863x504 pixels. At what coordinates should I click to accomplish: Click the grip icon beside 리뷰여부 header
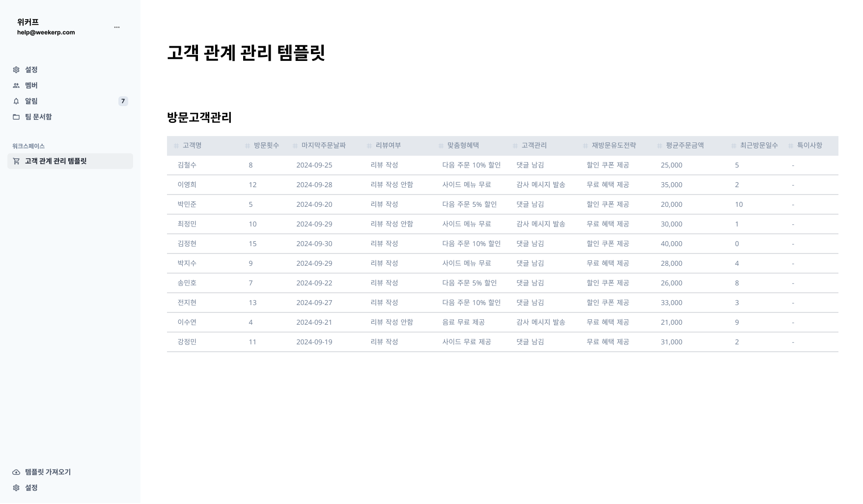[x=369, y=146]
